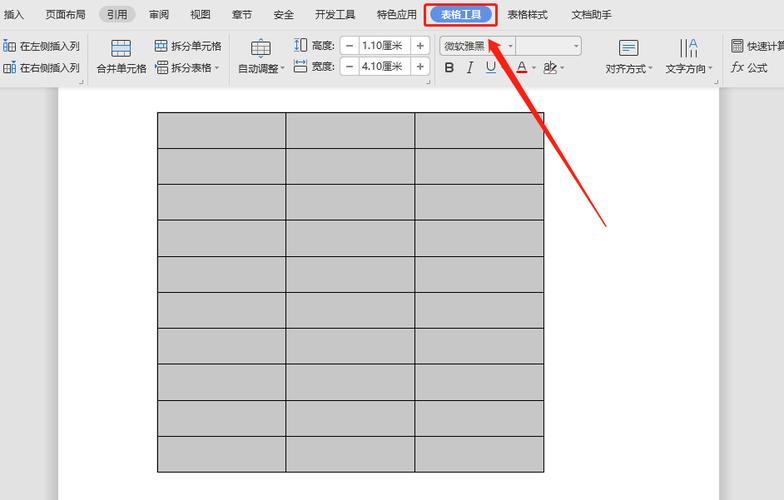Increase column width with the plus button
784x500 pixels.
420,66
